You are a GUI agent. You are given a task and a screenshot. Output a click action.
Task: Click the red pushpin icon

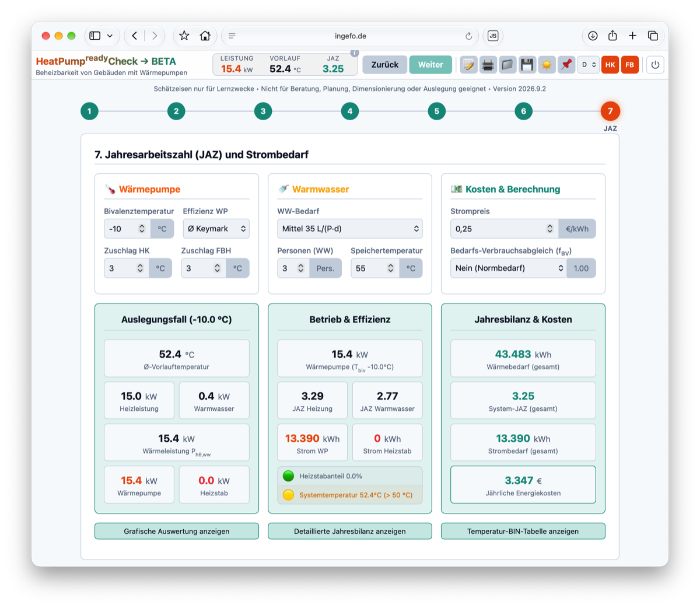pos(566,65)
